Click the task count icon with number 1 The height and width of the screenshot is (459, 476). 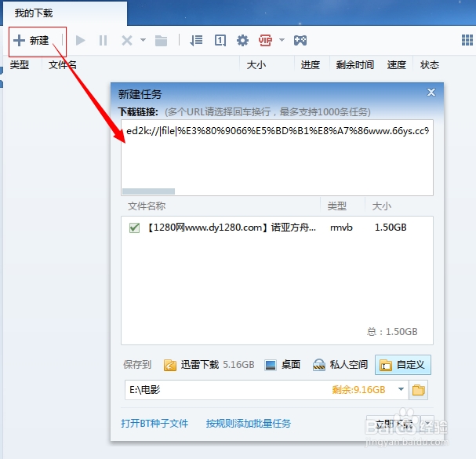(220, 40)
